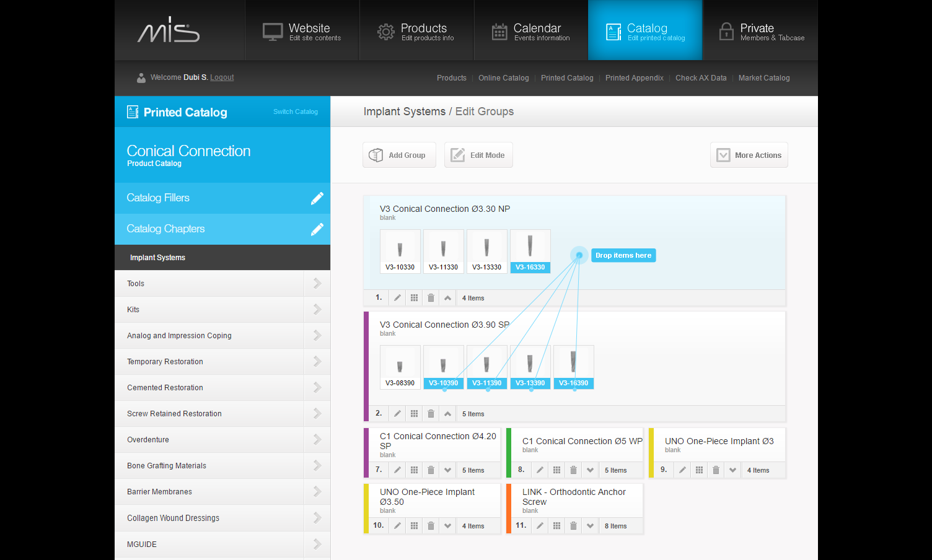Open the More Actions dropdown
Viewport: 932px width, 560px height.
749,155
